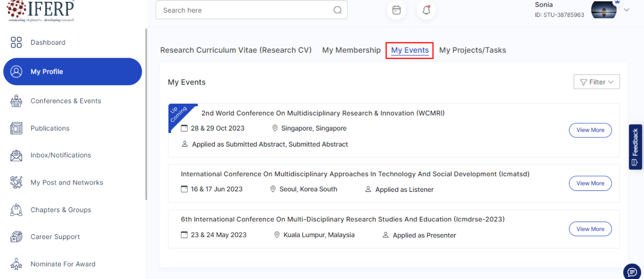Click the search magnifier icon

point(338,10)
